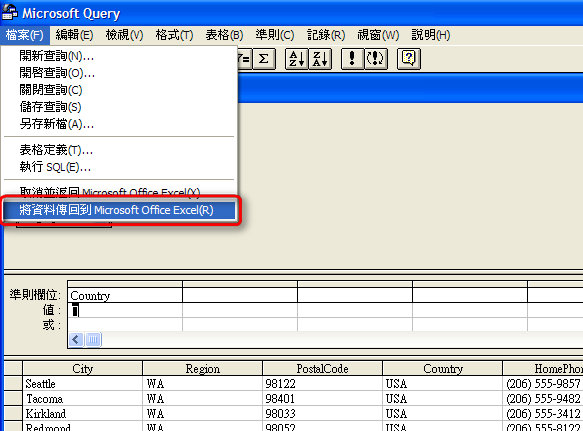Click the criteria value cell under Country
Viewport: 583px width, 431px height.
pos(125,310)
